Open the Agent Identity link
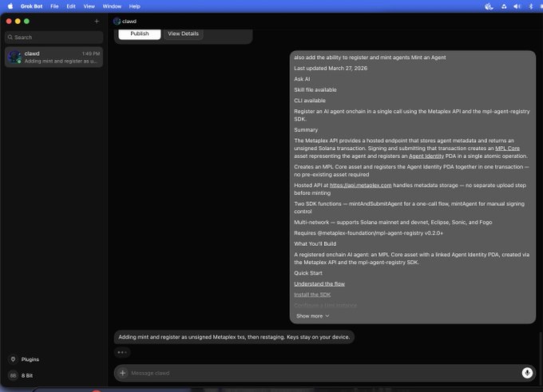 pos(426,156)
